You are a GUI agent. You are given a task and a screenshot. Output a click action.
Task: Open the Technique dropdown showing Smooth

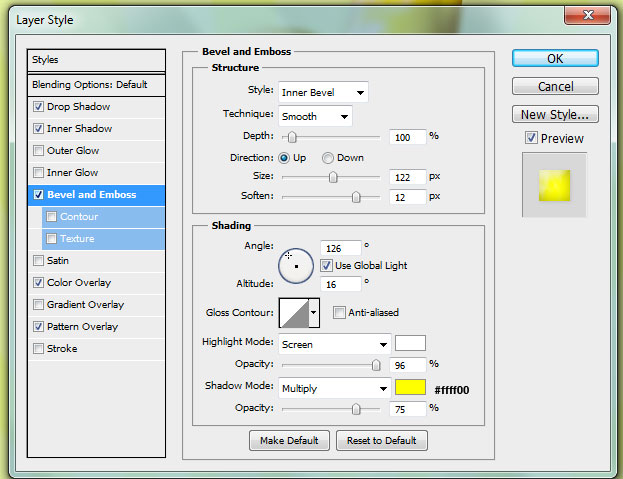click(x=315, y=116)
